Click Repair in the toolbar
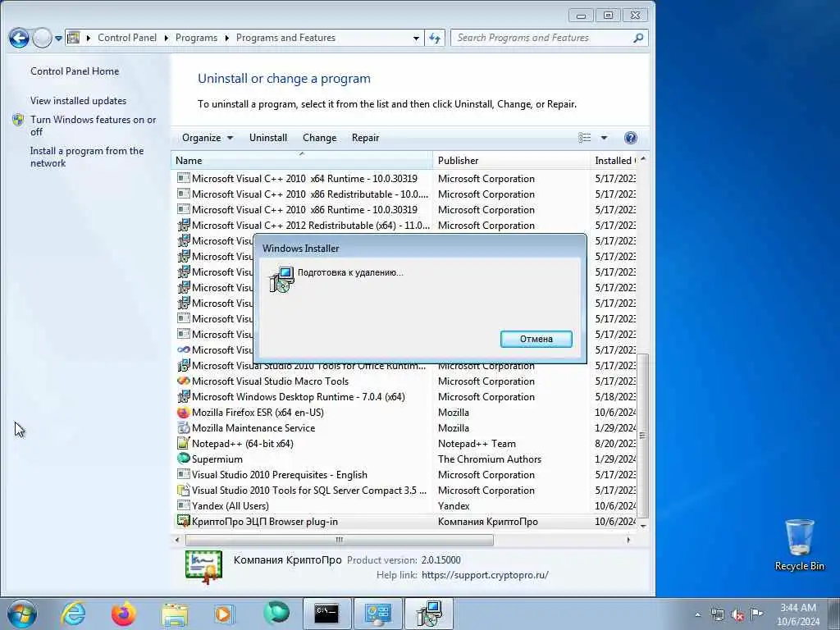This screenshot has width=840, height=630. [x=365, y=138]
